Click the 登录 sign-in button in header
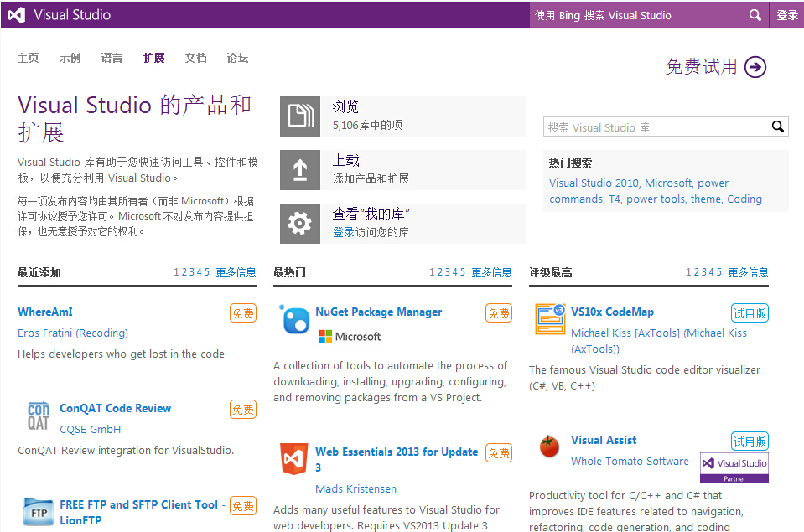804x532 pixels. [x=787, y=15]
